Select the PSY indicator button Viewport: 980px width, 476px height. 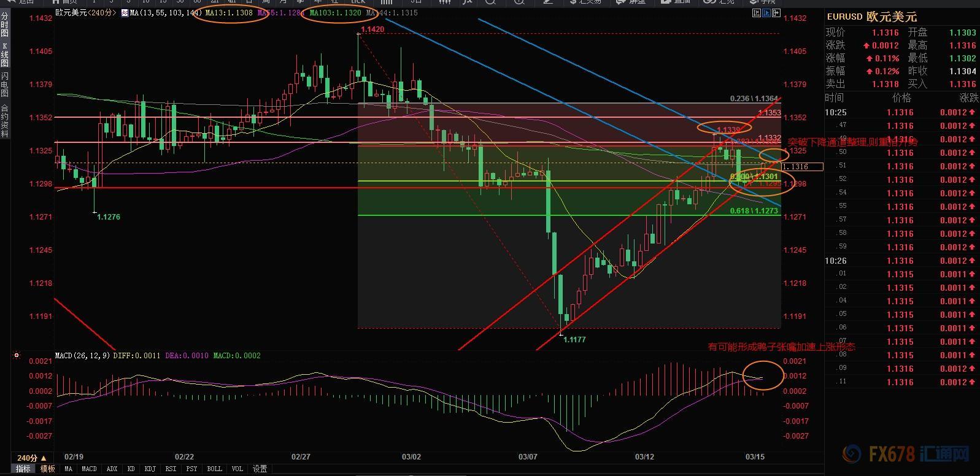(x=191, y=469)
